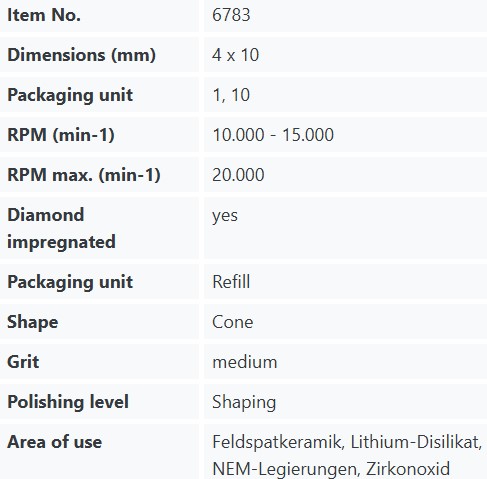
Task: Click the RPM (min-1) label
Action: tap(61, 135)
